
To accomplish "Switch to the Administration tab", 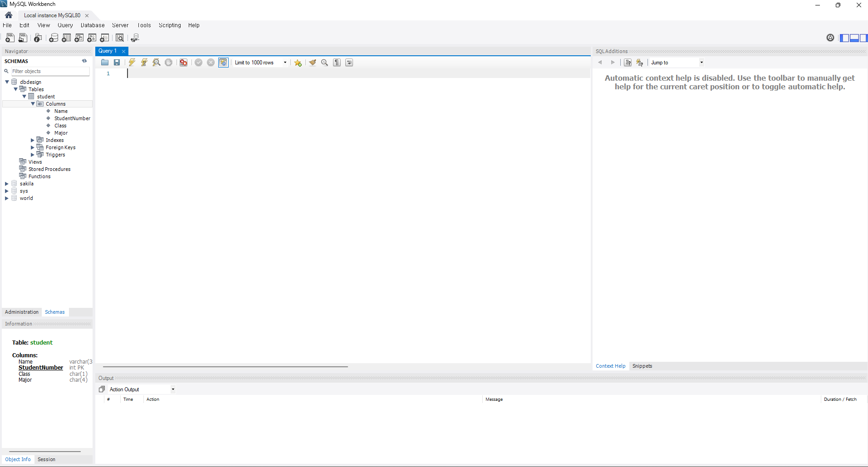I will coord(22,312).
